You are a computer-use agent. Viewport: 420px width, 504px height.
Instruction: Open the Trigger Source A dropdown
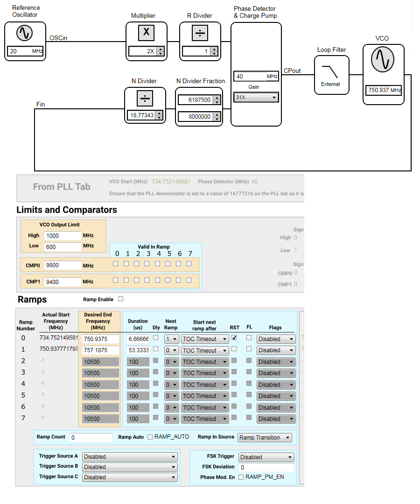[x=130, y=457]
